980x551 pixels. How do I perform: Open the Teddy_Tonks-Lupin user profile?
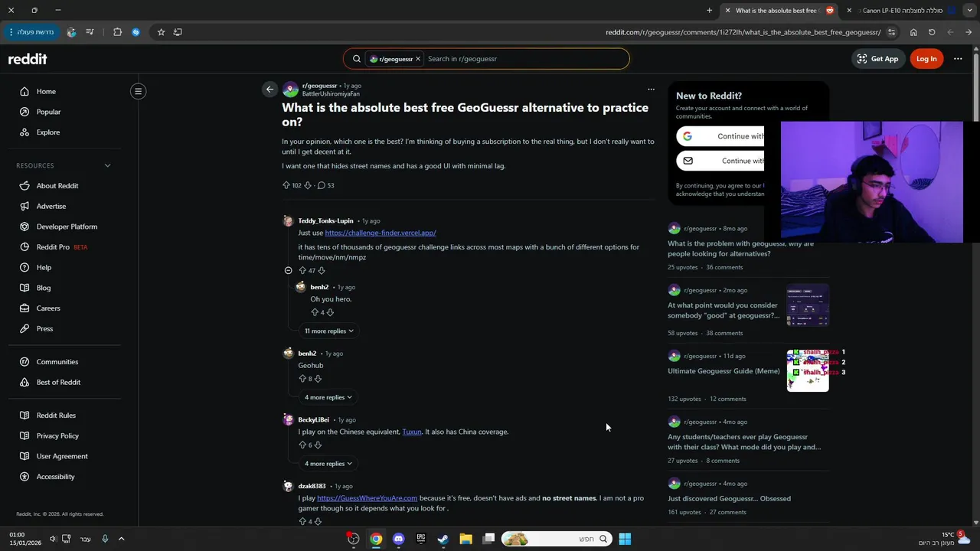click(x=325, y=220)
